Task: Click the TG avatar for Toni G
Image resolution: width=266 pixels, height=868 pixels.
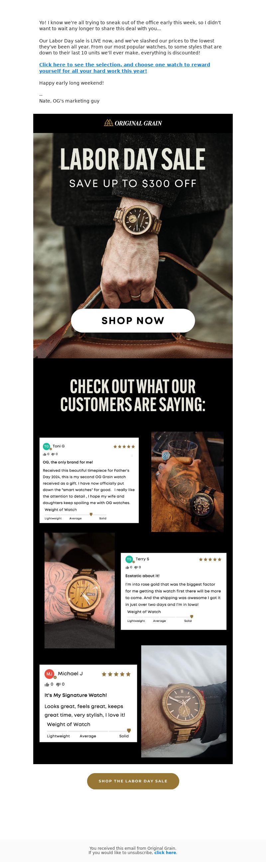Action: tap(47, 447)
